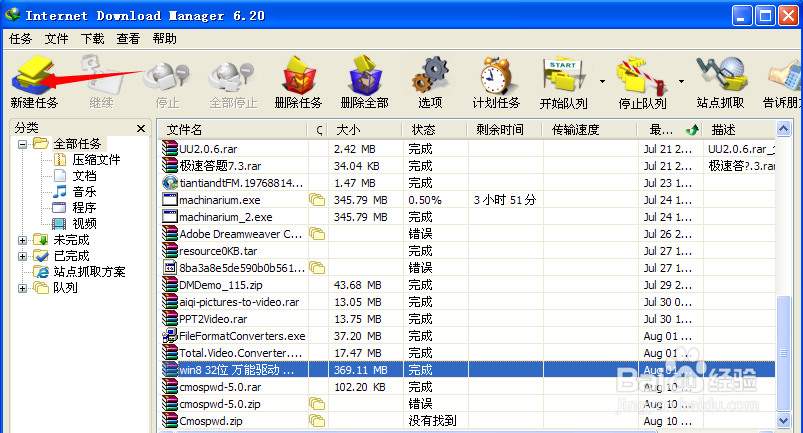Select the 全部任务 category

[77, 144]
